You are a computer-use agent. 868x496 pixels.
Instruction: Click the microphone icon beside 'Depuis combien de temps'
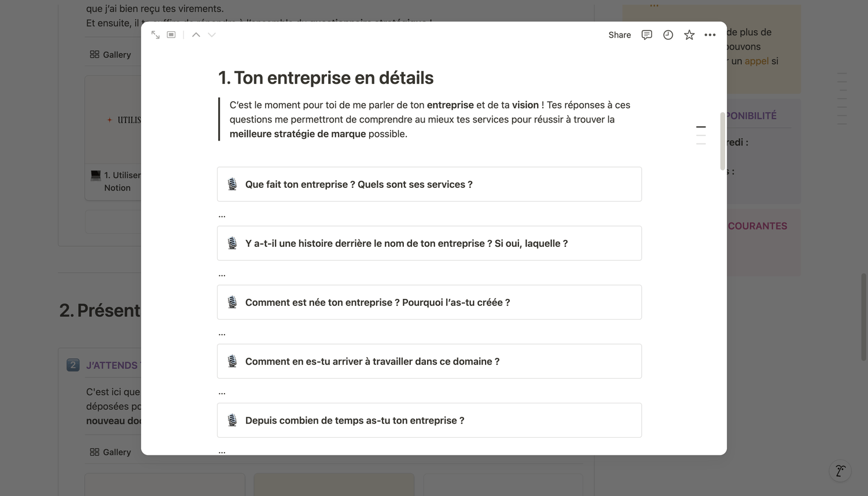pyautogui.click(x=232, y=420)
